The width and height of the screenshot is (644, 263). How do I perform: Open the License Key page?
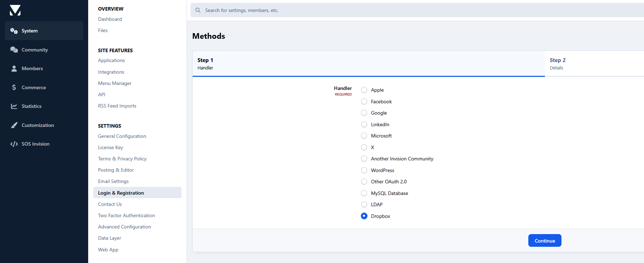coord(110,147)
